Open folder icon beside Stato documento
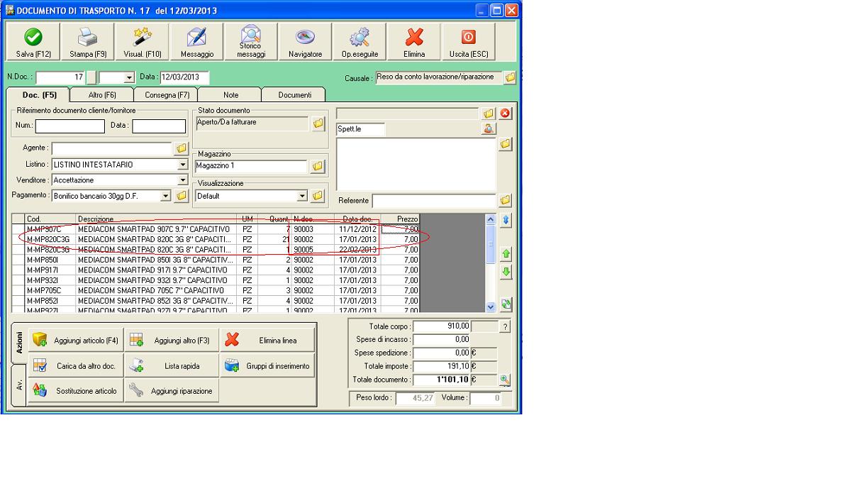Screen dimensions: 868x491 (x=318, y=124)
